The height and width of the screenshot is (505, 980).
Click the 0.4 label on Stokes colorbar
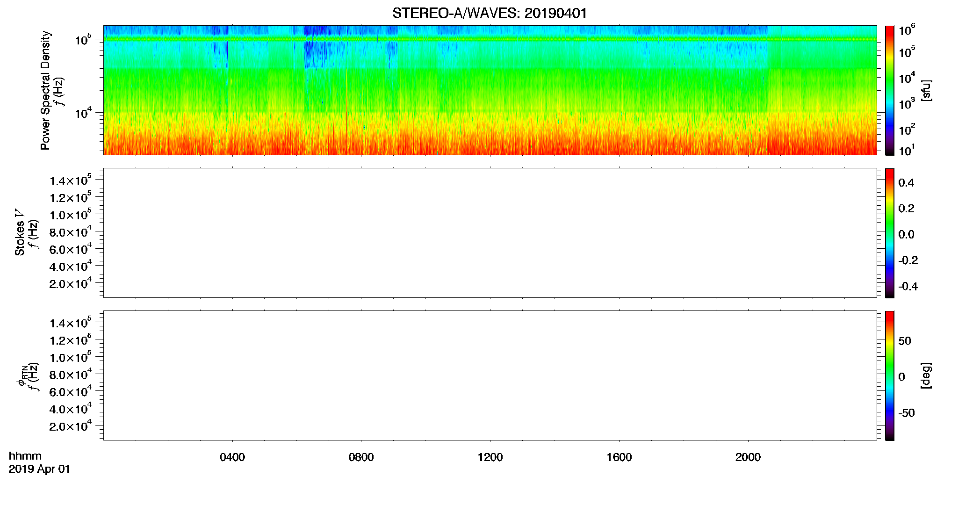(906, 183)
